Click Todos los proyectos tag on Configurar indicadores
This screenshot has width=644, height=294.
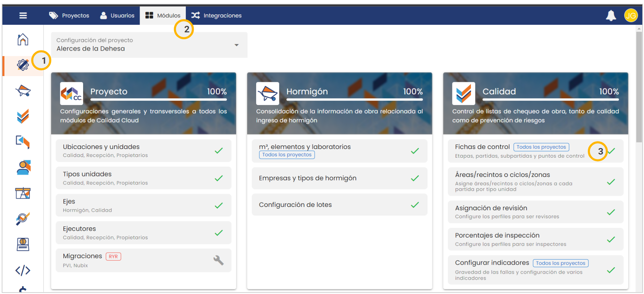pos(561,263)
